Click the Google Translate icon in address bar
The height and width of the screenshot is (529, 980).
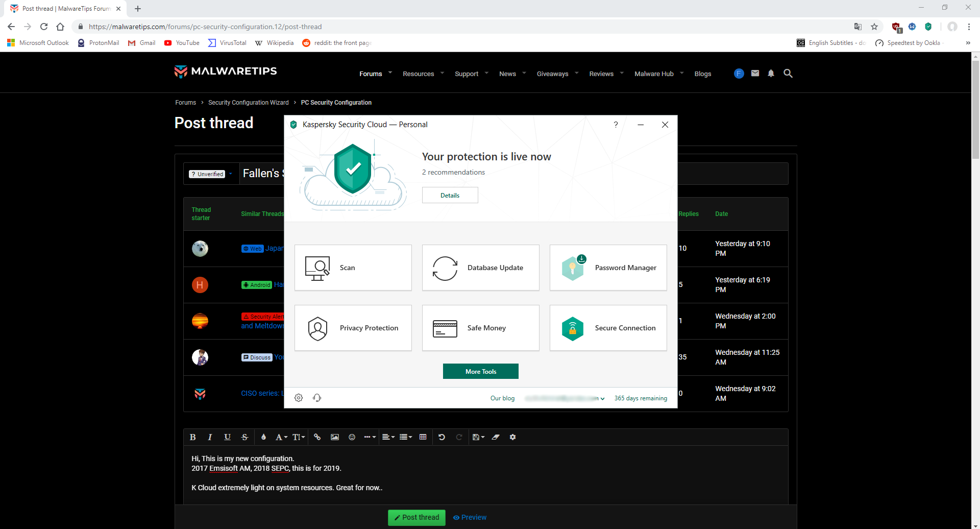858,27
